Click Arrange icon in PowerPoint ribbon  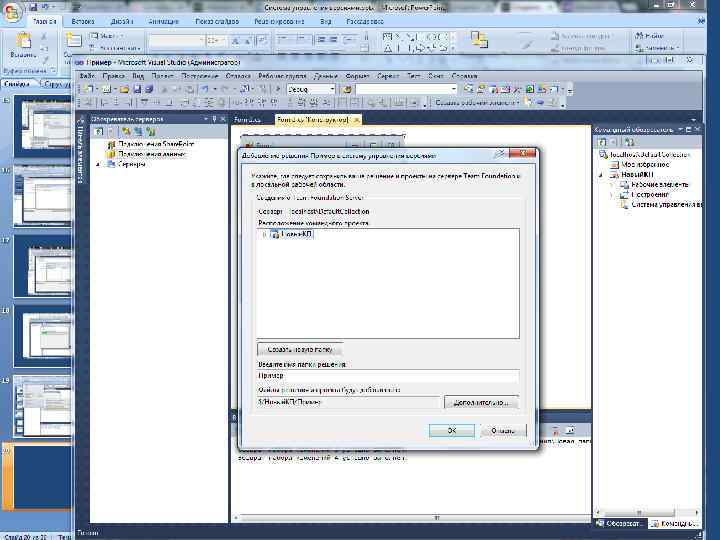point(479,39)
